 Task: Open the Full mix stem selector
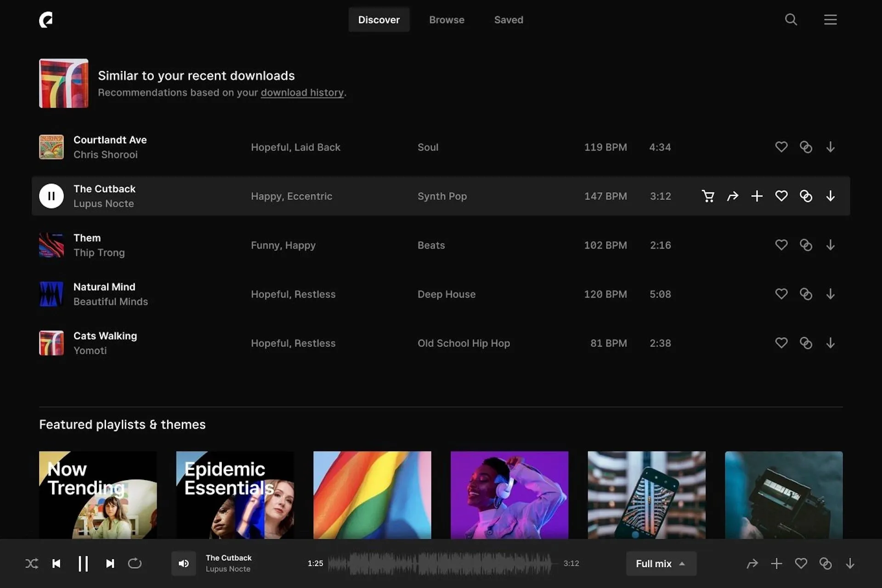[x=661, y=563]
